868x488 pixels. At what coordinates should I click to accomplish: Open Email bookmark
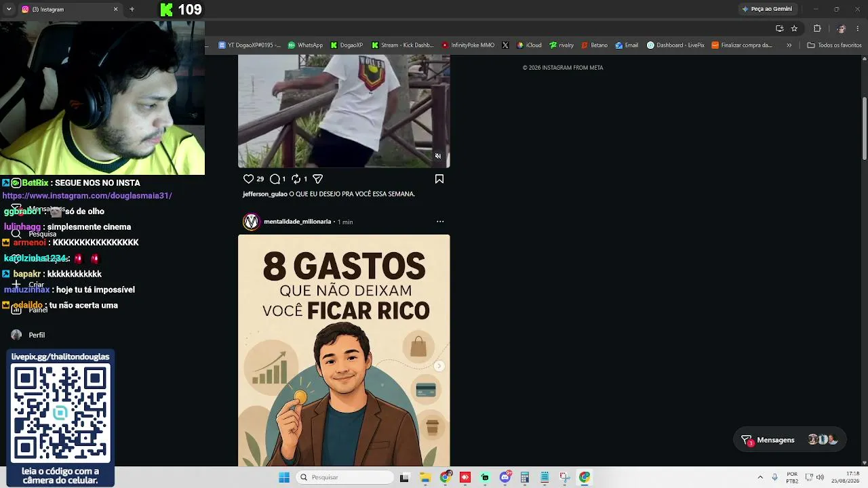pyautogui.click(x=627, y=45)
